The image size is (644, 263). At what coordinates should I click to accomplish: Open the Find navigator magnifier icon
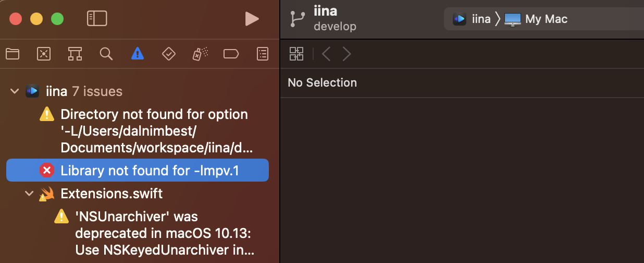[x=106, y=53]
